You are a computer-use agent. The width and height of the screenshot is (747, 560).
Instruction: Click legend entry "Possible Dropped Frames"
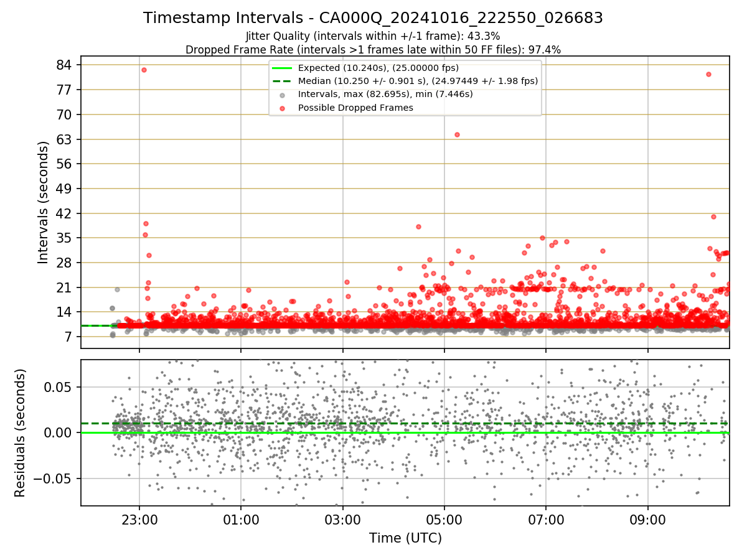pyautogui.click(x=355, y=108)
